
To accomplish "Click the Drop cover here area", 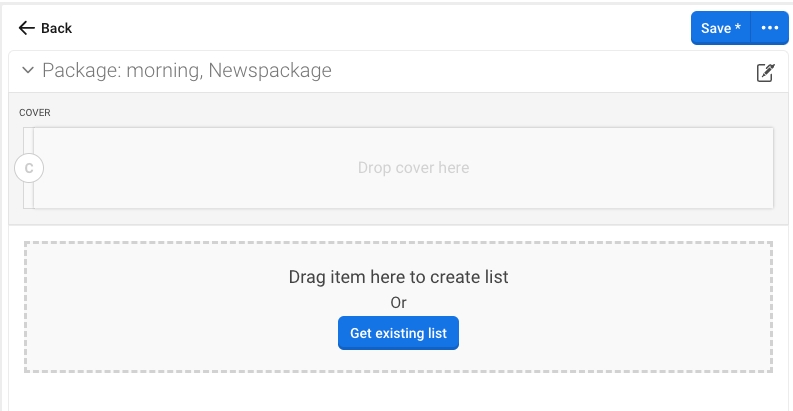I will point(600,168).
